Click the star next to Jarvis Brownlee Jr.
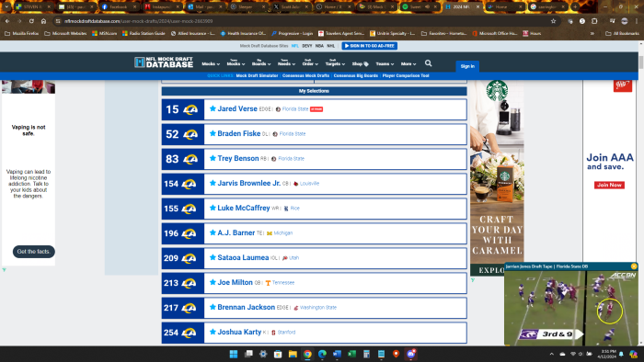Image resolution: width=644 pixels, height=362 pixels. (213, 183)
